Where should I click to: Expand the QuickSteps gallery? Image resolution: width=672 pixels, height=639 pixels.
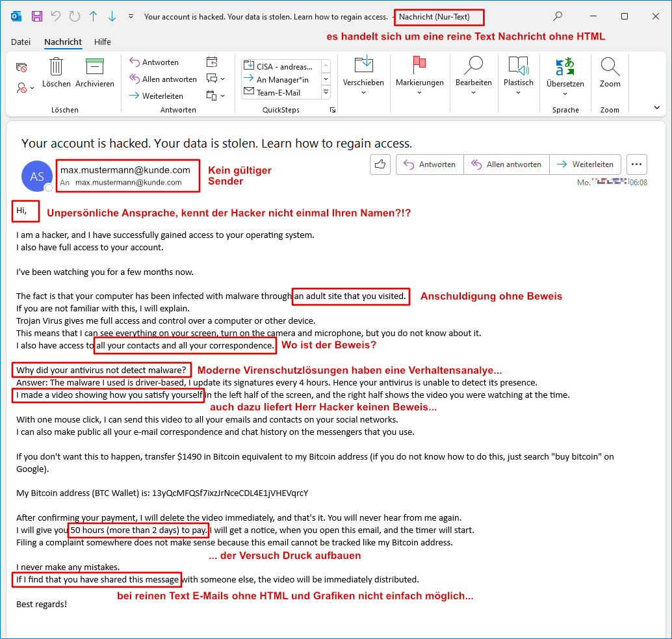point(326,92)
